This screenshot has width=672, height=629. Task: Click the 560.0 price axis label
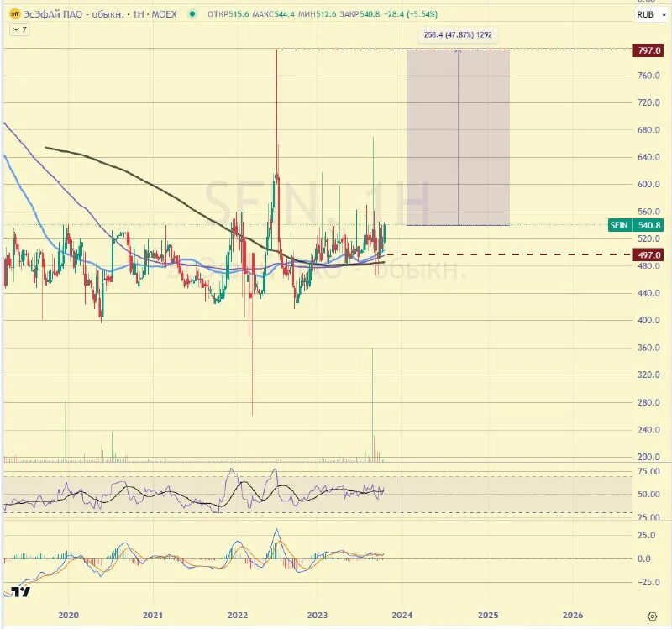[648, 212]
